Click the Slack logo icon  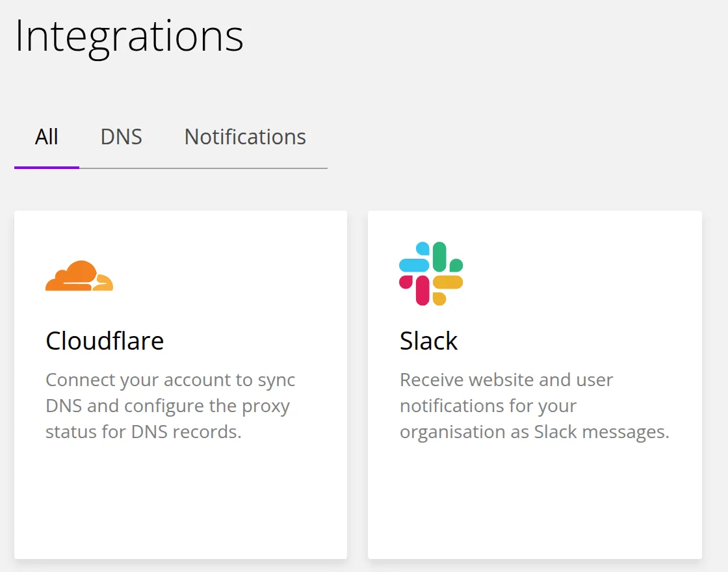click(x=431, y=274)
